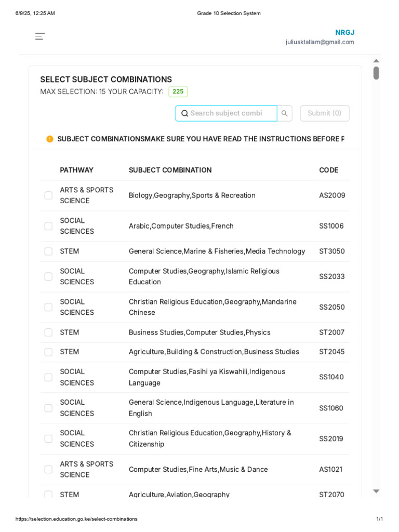399x532 pixels.
Task: Click the 225 capacity badge
Action: (x=178, y=91)
